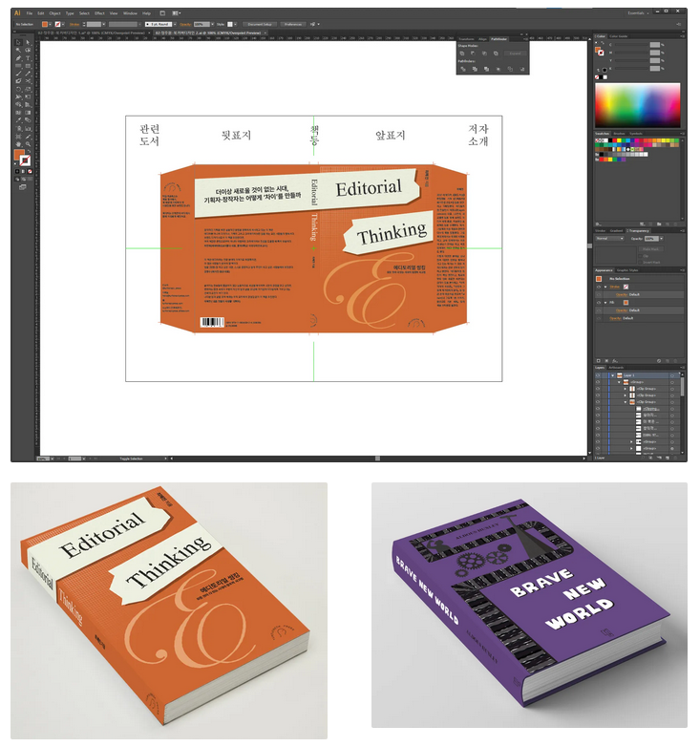This screenshot has height=747, width=700.
Task: Click Crop pathfinder icon
Action: point(498,69)
